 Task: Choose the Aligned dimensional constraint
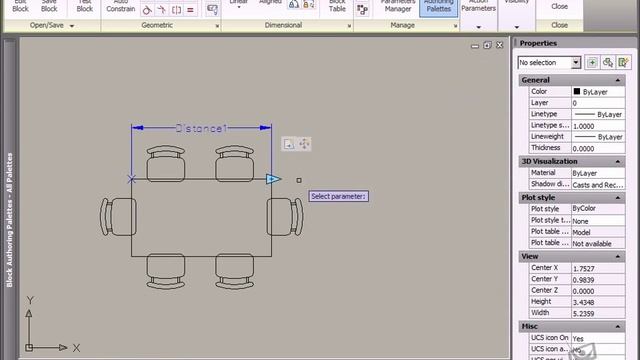270,3
